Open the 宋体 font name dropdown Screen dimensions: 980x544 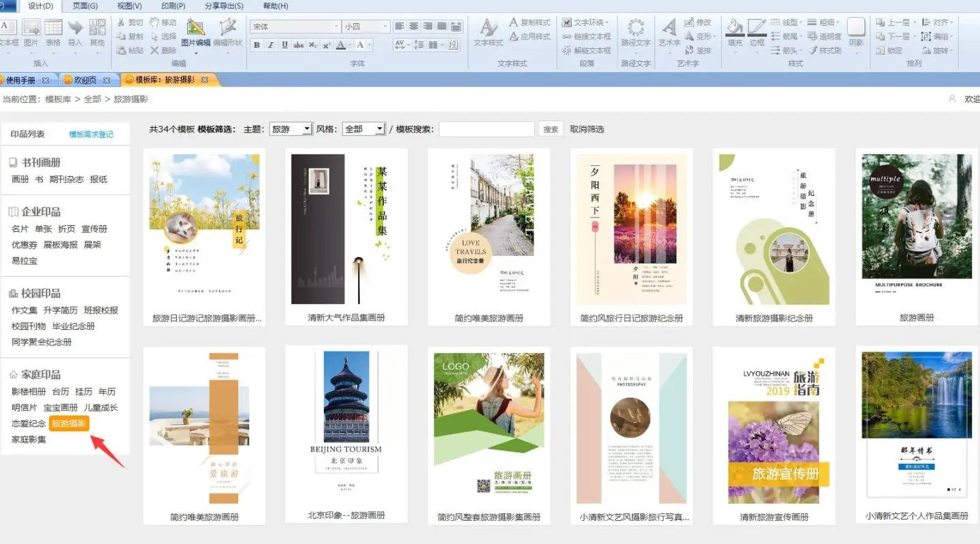click(336, 27)
